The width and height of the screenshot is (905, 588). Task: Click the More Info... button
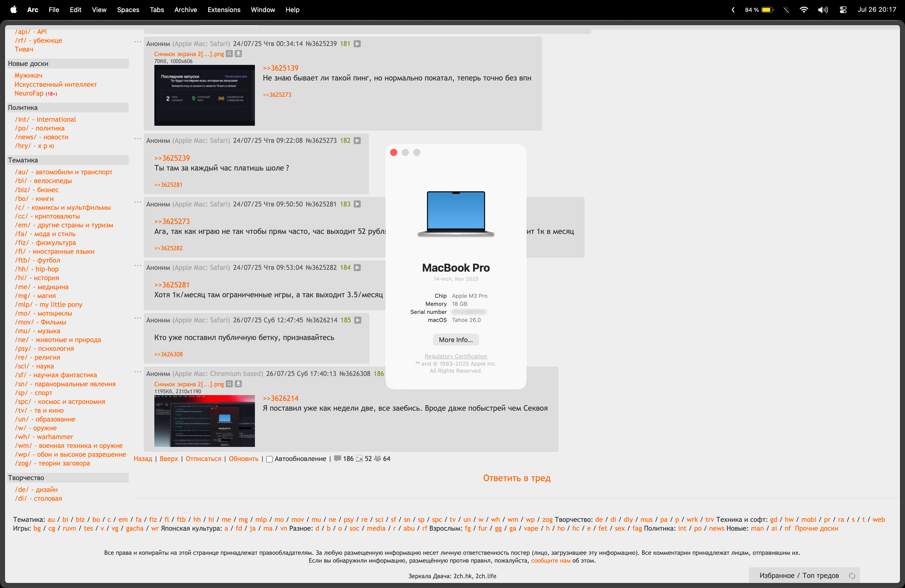point(456,340)
